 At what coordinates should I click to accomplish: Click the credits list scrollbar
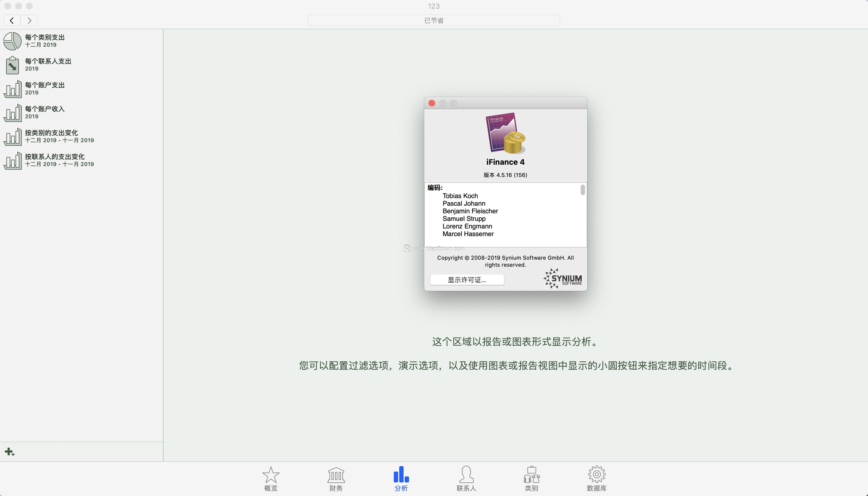coord(583,190)
